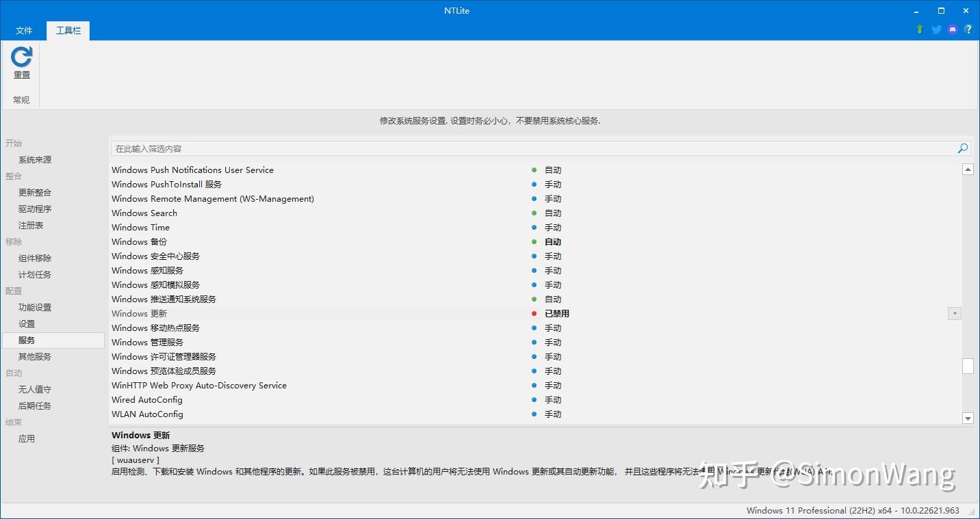This screenshot has height=519, width=980.
Task: Select 应用 at the bottom of the sidebar
Action: click(27, 438)
